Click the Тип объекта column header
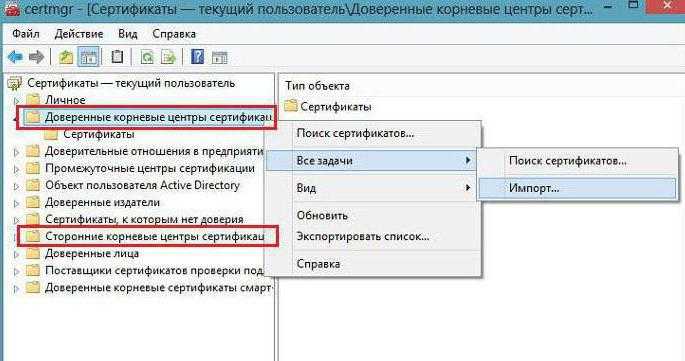 click(x=318, y=86)
